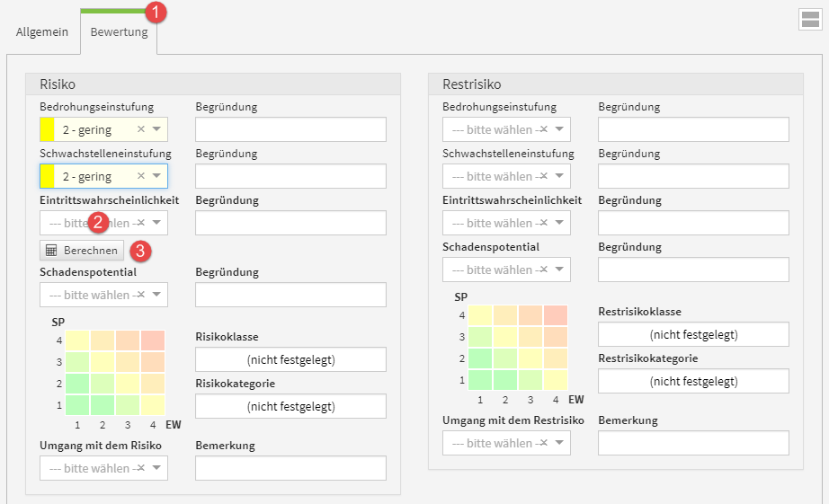Clear Umgang mit dem Restrisiko selection X

[x=543, y=443]
